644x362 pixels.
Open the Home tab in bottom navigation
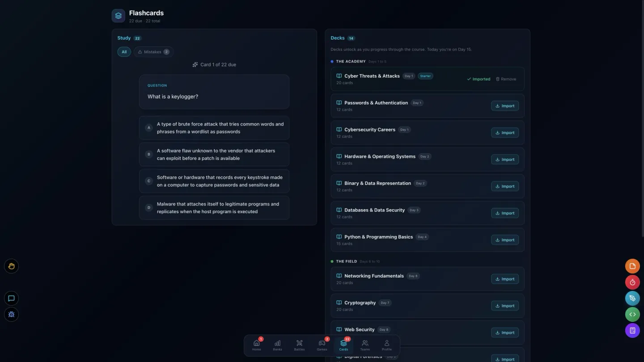click(256, 345)
